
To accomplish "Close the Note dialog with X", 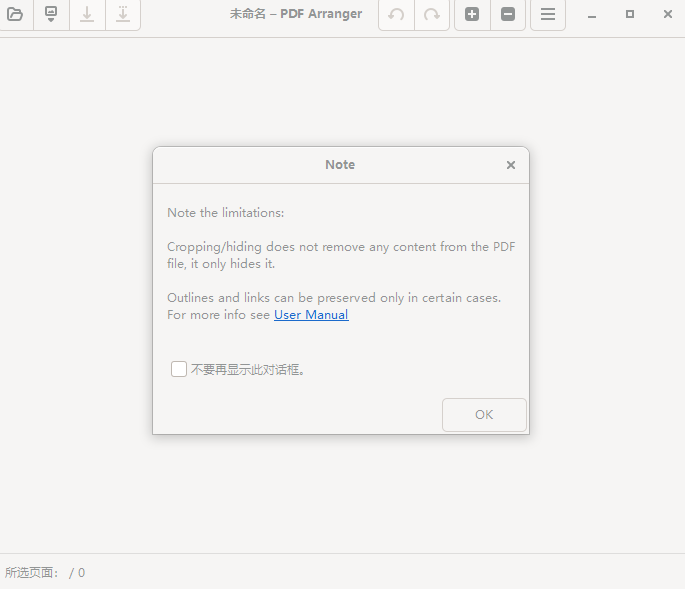I will (511, 165).
